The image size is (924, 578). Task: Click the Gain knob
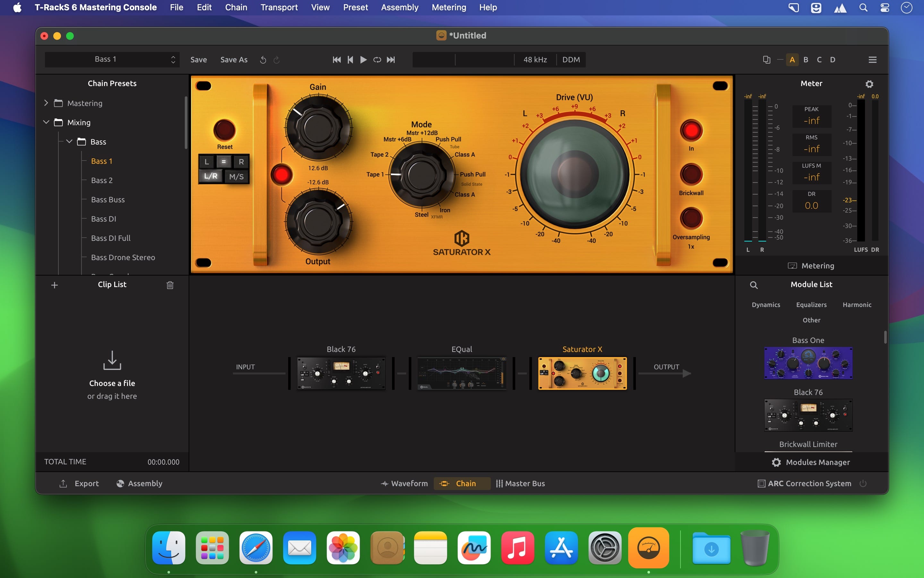(318, 128)
